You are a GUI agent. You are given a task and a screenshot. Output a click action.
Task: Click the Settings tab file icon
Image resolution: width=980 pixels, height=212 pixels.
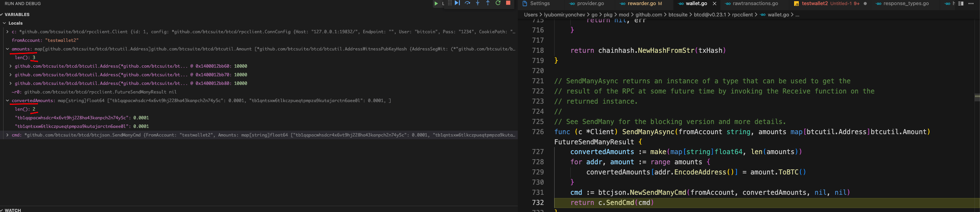[525, 4]
